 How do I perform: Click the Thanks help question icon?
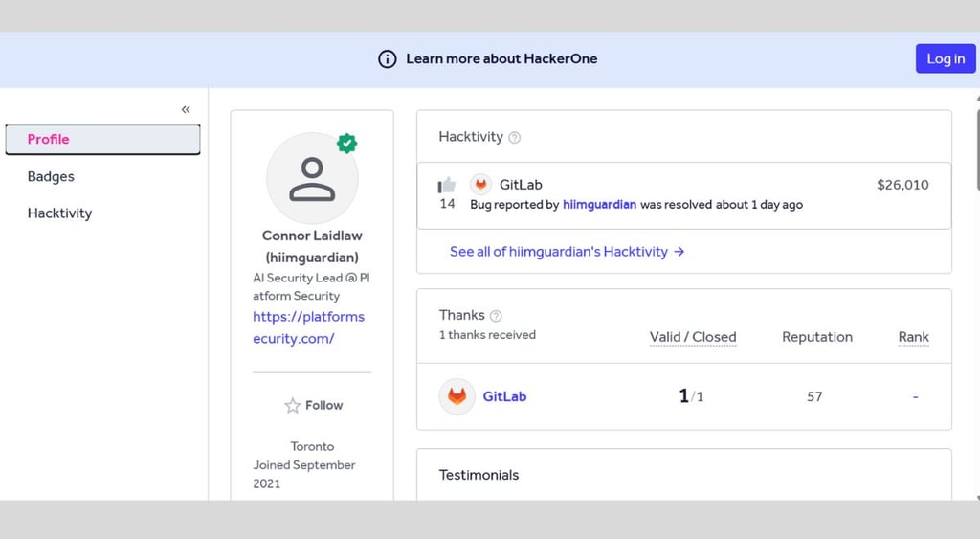496,316
